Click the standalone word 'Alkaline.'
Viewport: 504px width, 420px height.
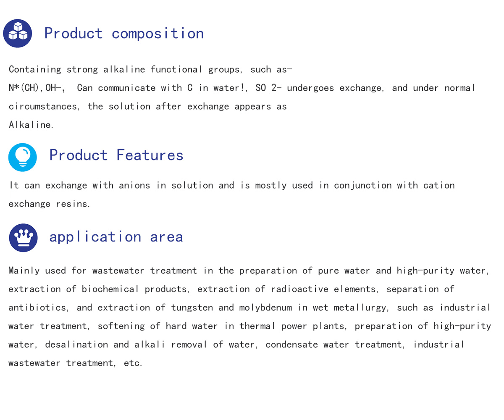tap(31, 125)
